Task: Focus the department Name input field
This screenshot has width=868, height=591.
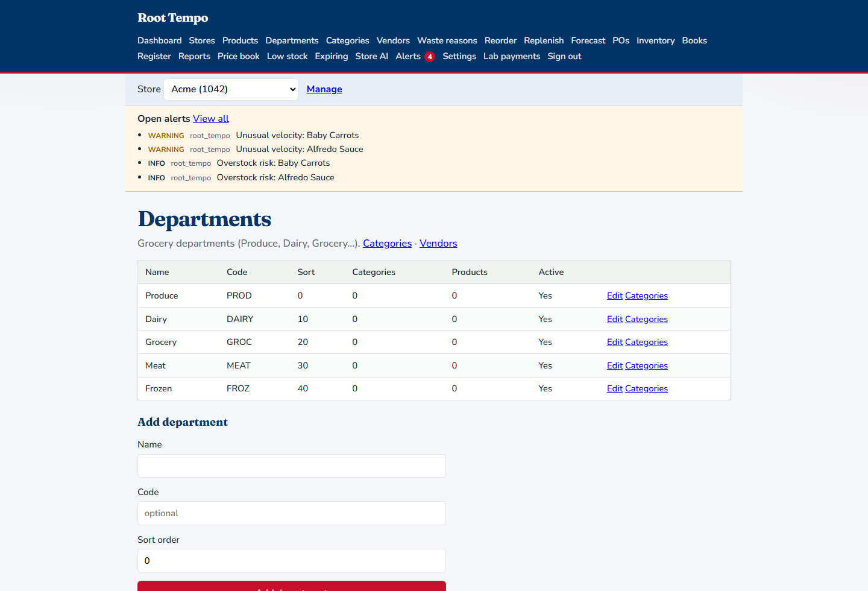Action: (x=292, y=466)
